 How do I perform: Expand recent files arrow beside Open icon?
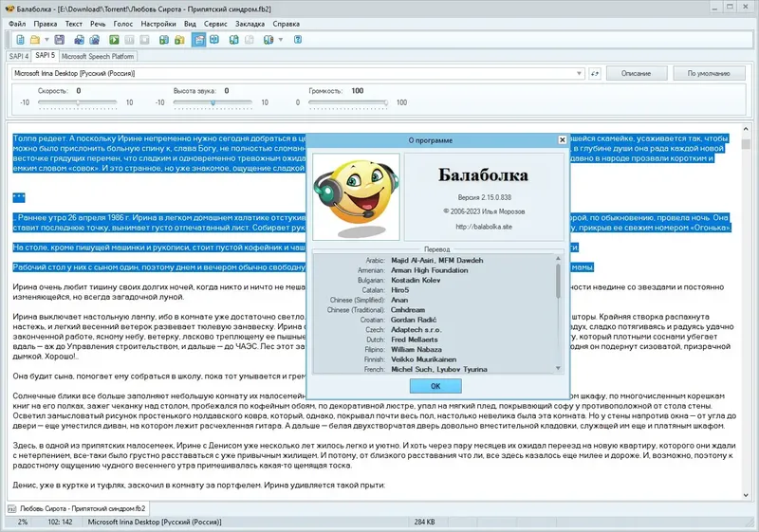click(x=46, y=40)
